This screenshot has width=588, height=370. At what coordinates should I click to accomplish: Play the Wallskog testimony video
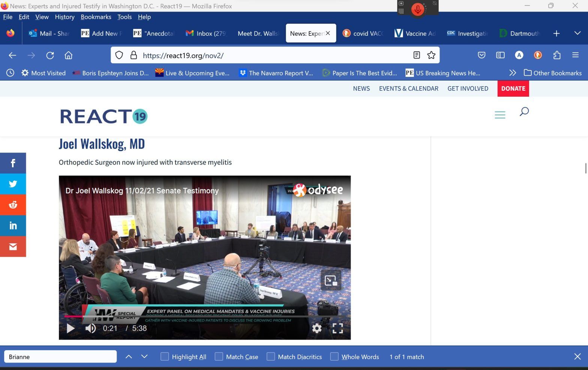tap(70, 328)
